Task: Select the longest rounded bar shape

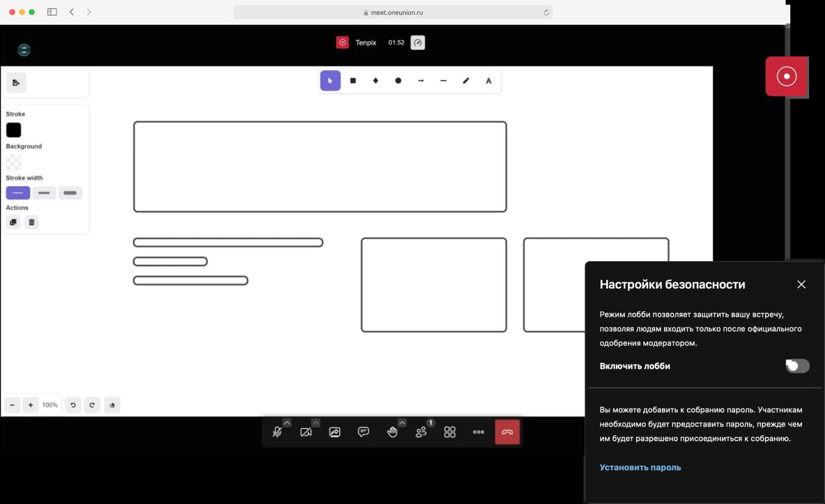Action: (x=228, y=242)
